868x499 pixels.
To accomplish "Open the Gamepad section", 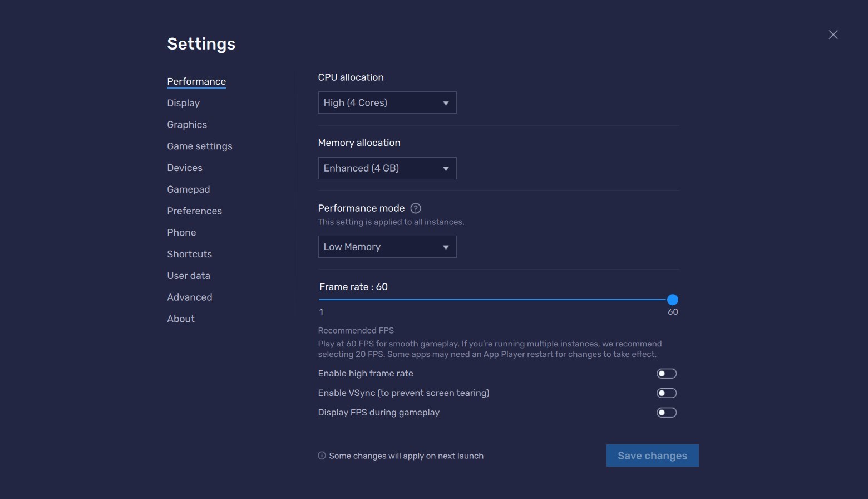I will click(x=189, y=189).
